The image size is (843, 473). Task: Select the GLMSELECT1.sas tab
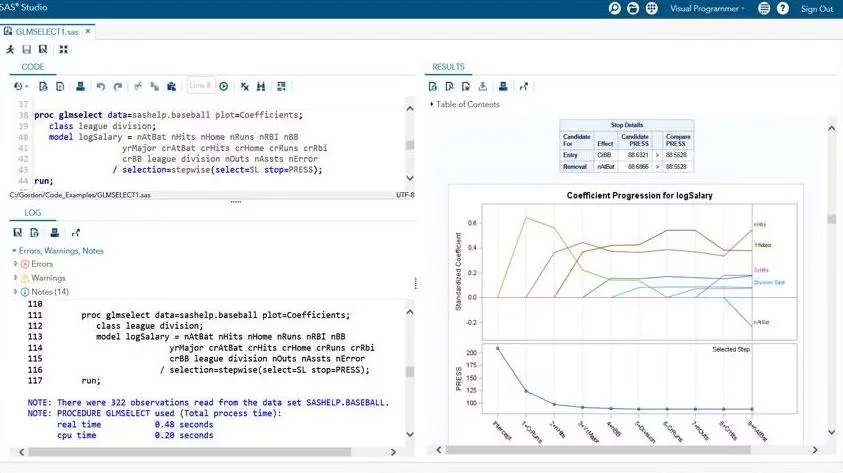click(46, 31)
